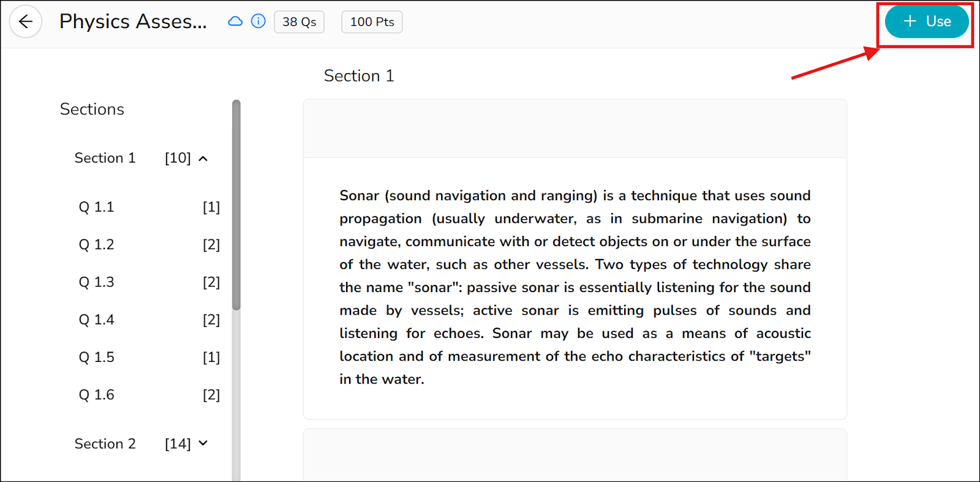Choose question Q 1.5
The image size is (980, 482).
click(149, 357)
